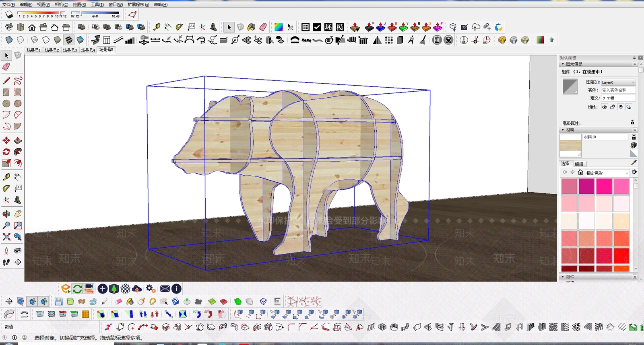Choose the 3D Text tool in top toolbar

pos(213,27)
